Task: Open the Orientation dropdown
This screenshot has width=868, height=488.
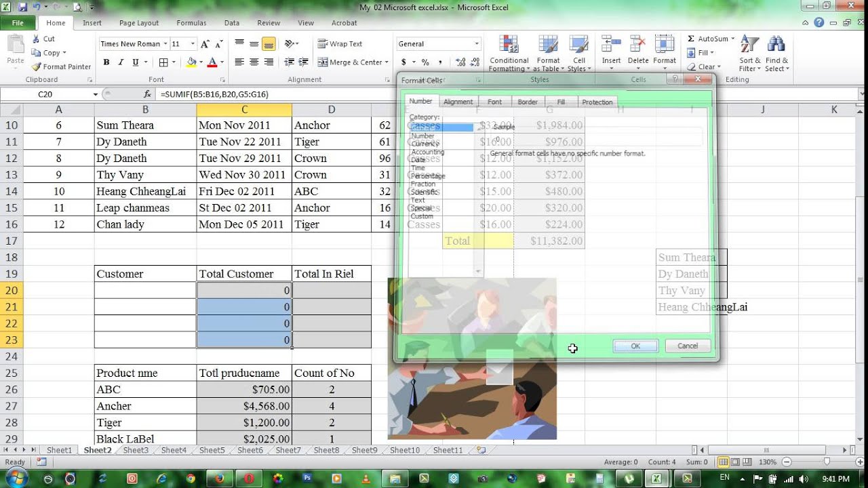Action: click(x=292, y=43)
